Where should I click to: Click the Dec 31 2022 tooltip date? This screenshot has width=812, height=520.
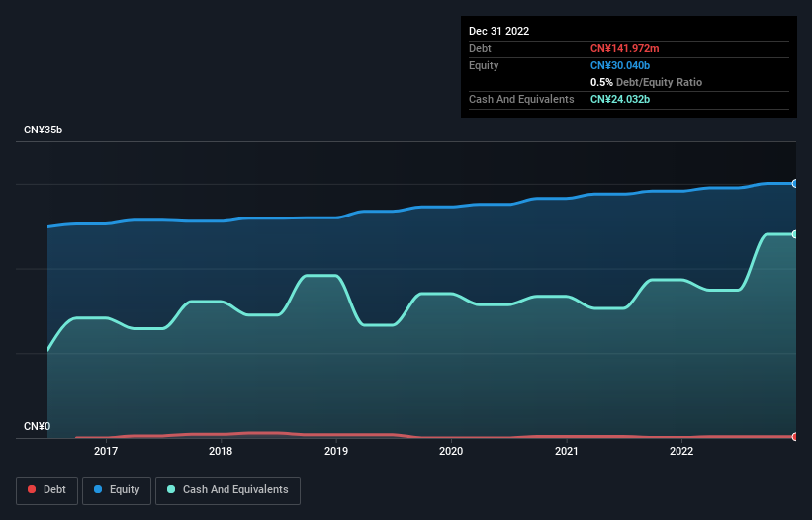coord(498,31)
